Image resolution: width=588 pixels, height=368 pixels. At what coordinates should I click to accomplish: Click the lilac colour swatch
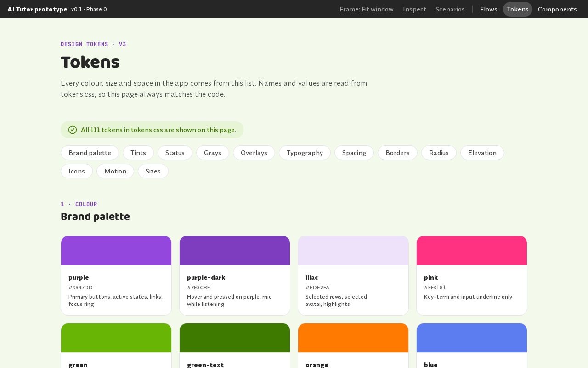[x=353, y=251]
